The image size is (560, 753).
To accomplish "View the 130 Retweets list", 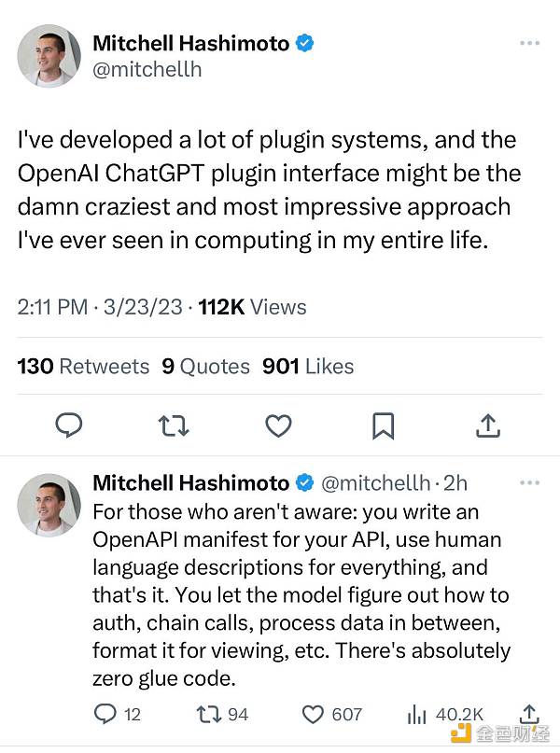I will (83, 367).
